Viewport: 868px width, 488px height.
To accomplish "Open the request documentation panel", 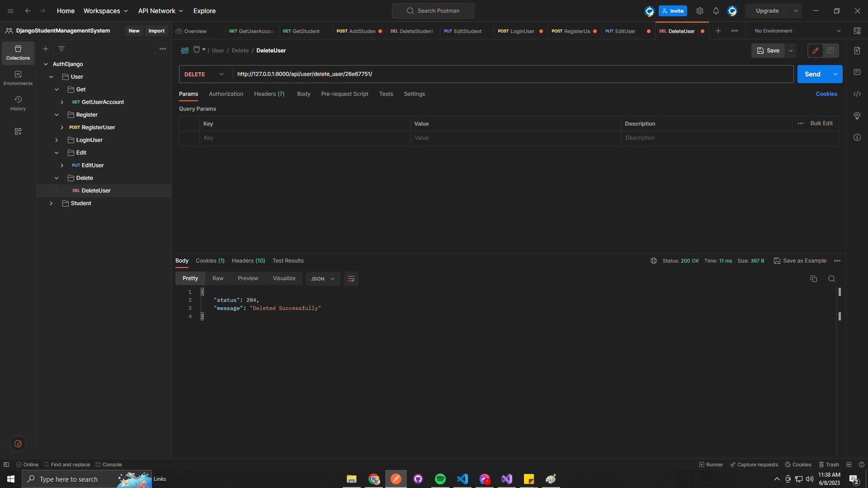I will click(x=857, y=51).
